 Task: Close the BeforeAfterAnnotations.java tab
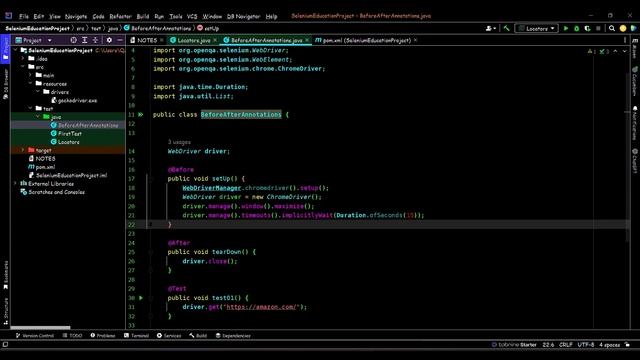click(307, 40)
